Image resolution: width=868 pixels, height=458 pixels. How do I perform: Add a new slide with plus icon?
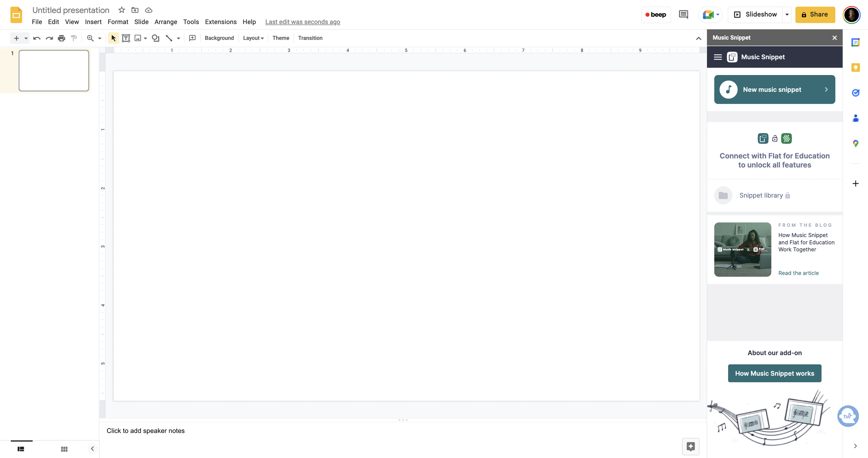point(16,38)
